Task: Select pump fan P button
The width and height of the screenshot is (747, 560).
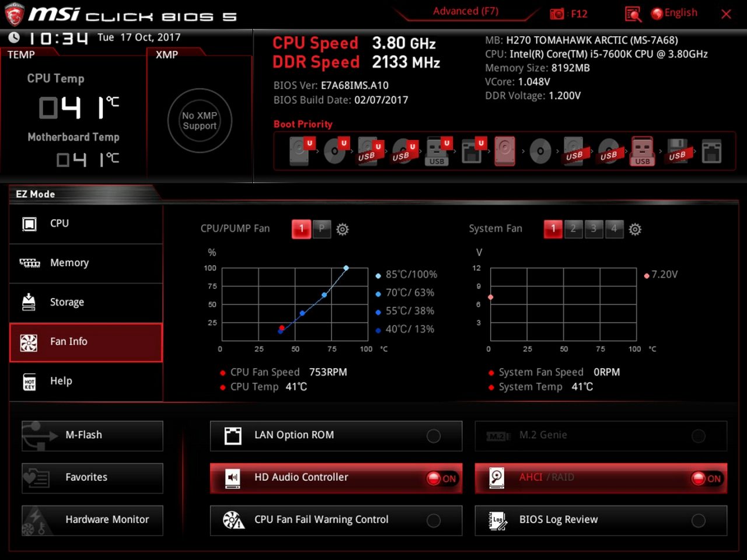Action: (322, 229)
